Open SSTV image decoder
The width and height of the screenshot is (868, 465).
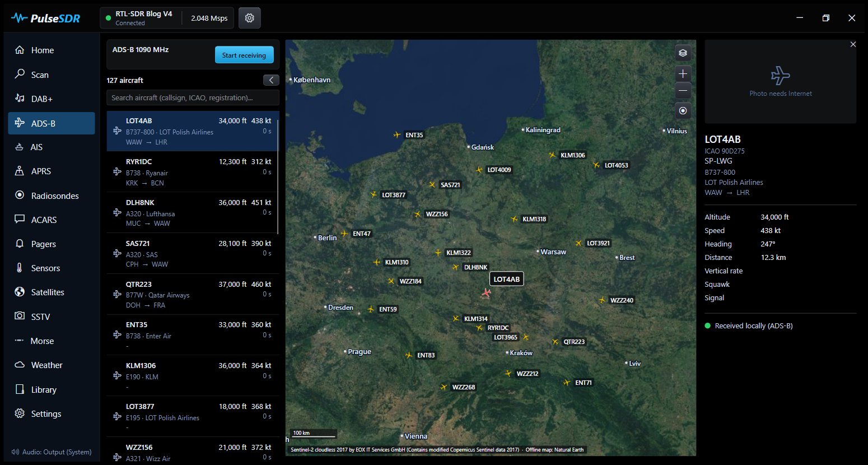pyautogui.click(x=52, y=317)
